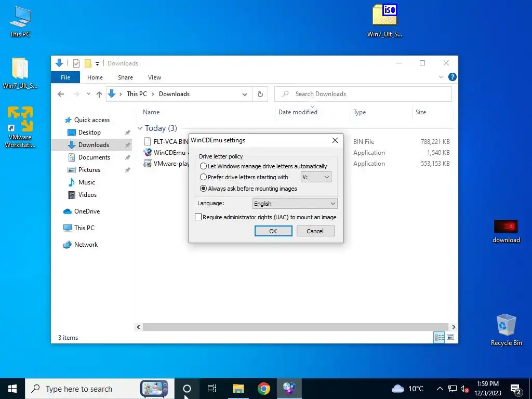Select This PC in navigation pane

84,228
